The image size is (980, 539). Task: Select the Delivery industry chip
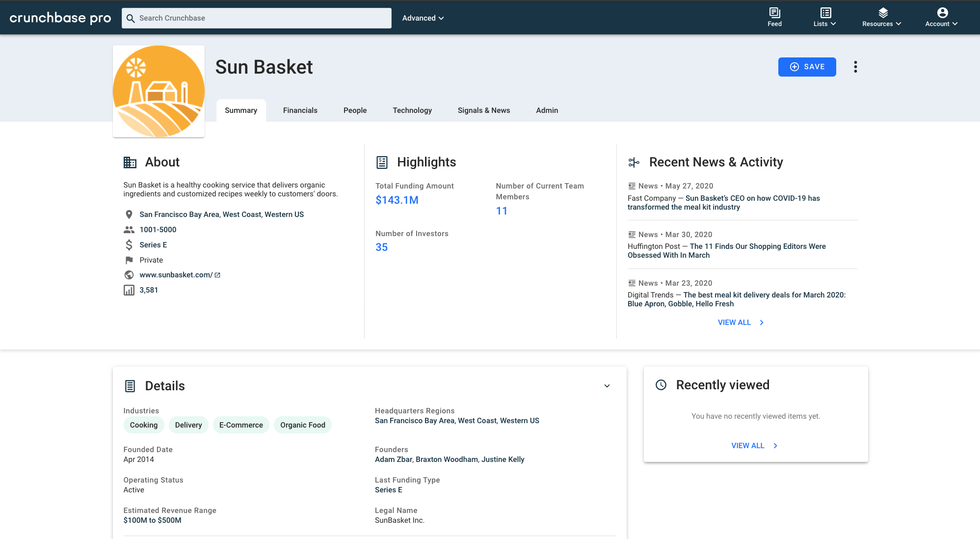tap(188, 425)
